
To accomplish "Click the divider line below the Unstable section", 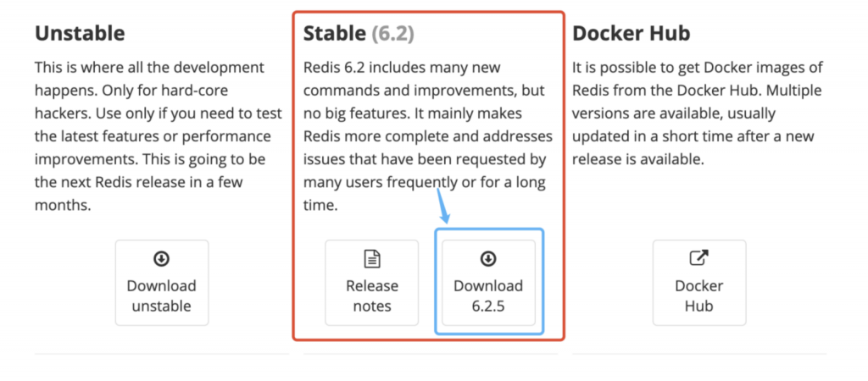I will (x=161, y=354).
